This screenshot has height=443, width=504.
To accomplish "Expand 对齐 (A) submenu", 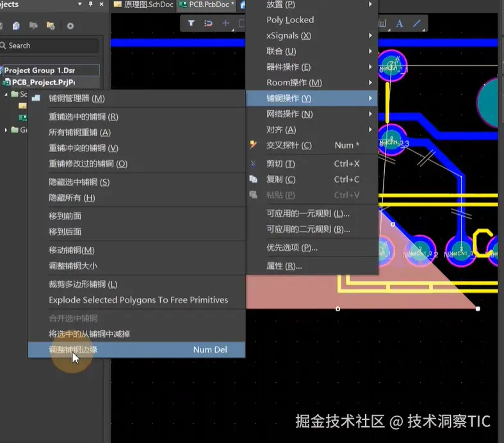I will 312,130.
